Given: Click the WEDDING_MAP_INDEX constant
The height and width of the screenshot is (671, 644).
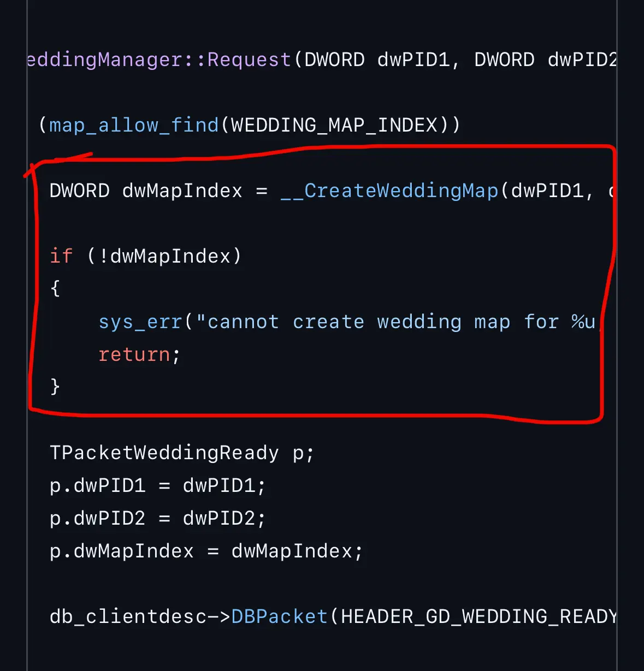Looking at the screenshot, I should (334, 125).
